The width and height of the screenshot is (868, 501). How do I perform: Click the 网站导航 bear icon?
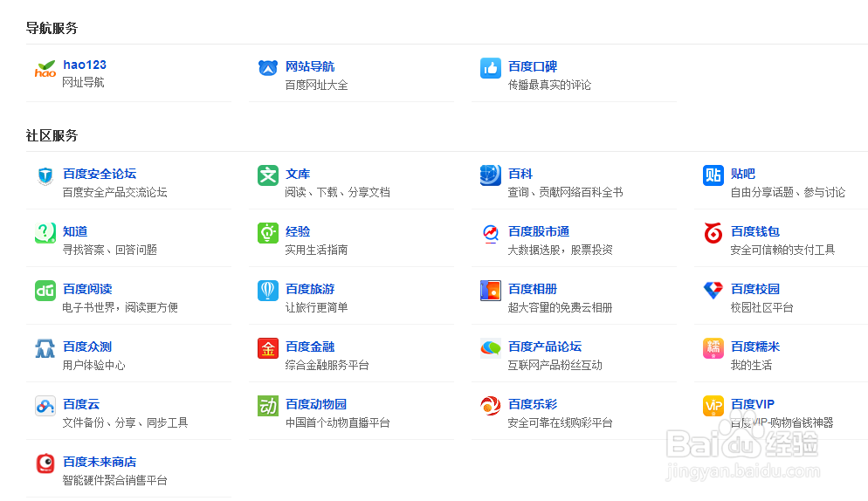(x=268, y=68)
